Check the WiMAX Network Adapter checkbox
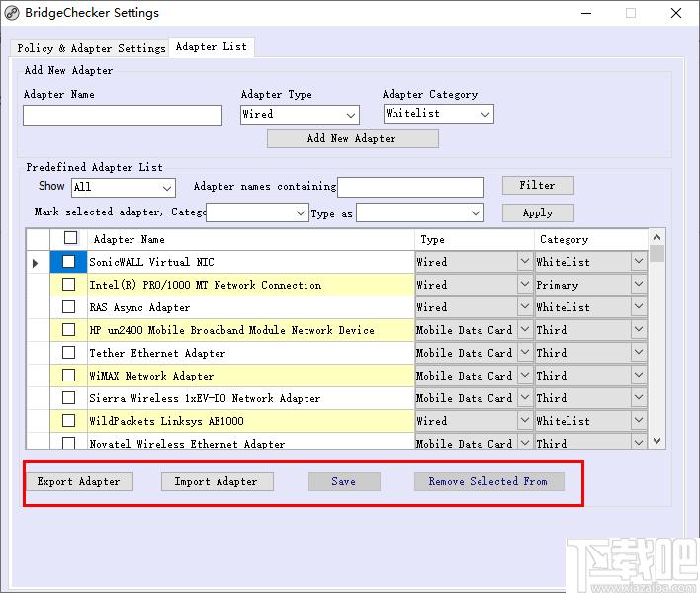Viewport: 700px width, 593px height. (69, 375)
